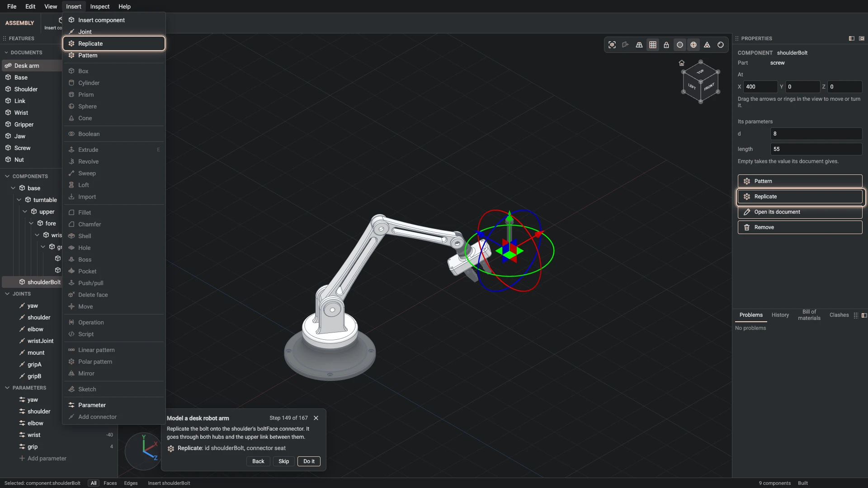Viewport: 868px width, 488px height.
Task: Switch to the Bill of materials tab
Action: coord(809,315)
